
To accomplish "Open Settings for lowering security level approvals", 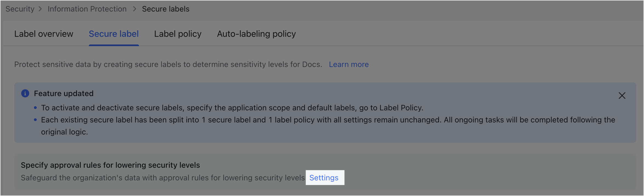I will pos(325,178).
